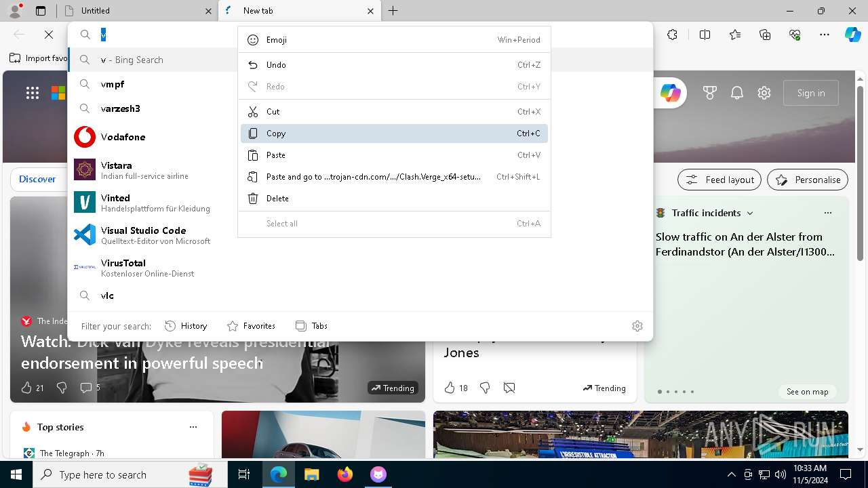868x488 pixels.
Task: Choose Paste and go to trojan-cdn link
Action: click(394, 177)
